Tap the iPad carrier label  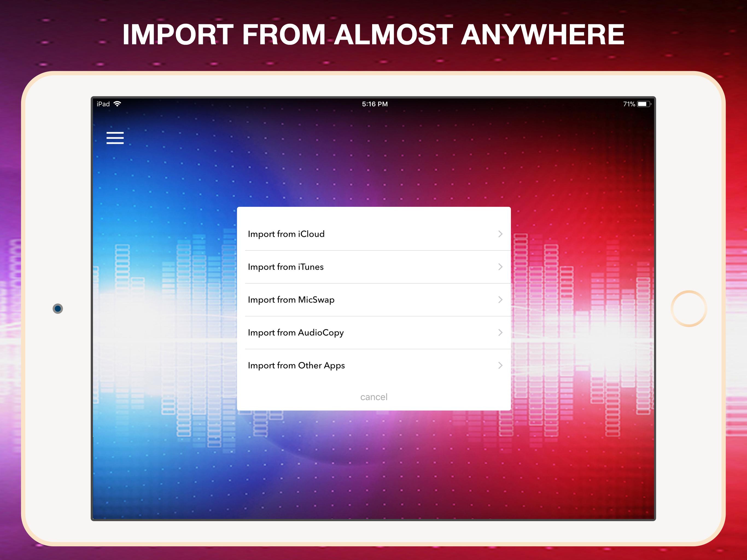103,104
